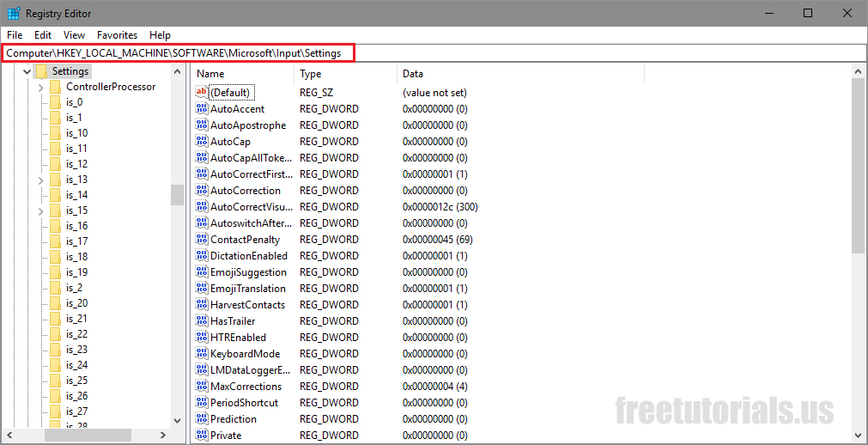Viewport: 868px width, 445px height.
Task: Open the Favorites menu
Action: 117,35
